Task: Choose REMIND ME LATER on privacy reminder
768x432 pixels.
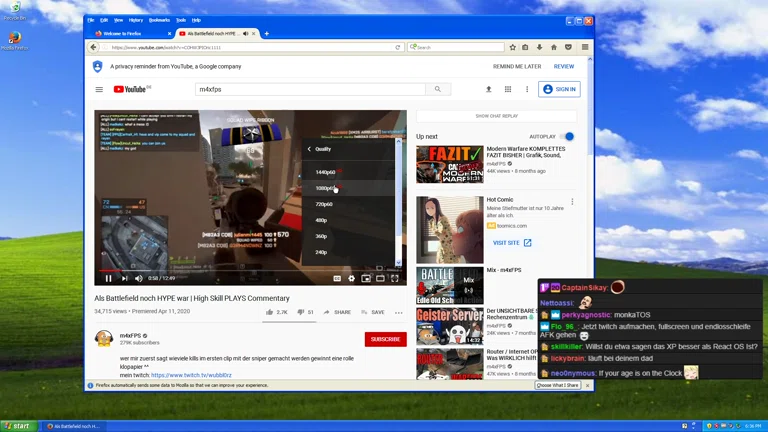Action: pos(517,67)
